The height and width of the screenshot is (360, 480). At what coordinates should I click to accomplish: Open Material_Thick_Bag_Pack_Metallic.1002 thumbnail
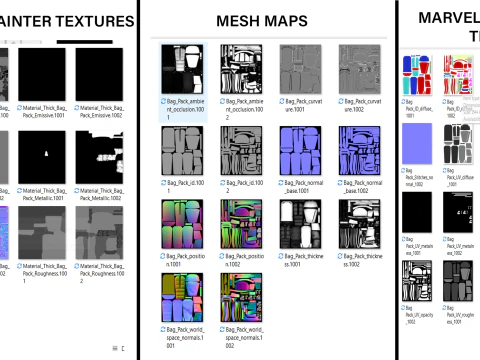99,157
